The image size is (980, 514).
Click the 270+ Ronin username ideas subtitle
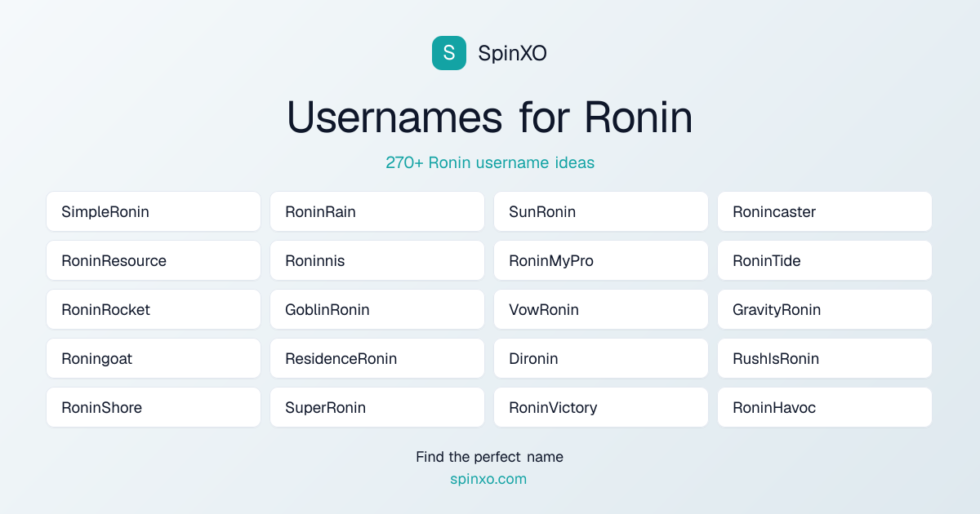click(x=490, y=162)
